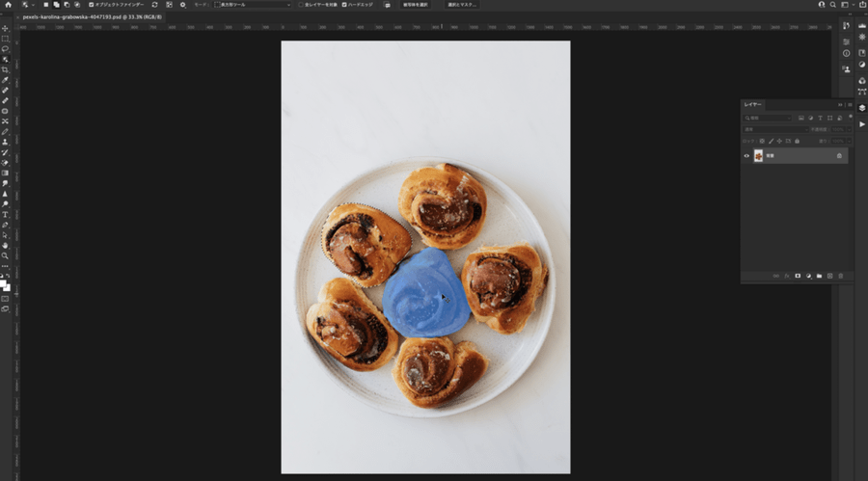Create a new folder group in Layers panel
The width and height of the screenshot is (868, 481).
click(819, 276)
